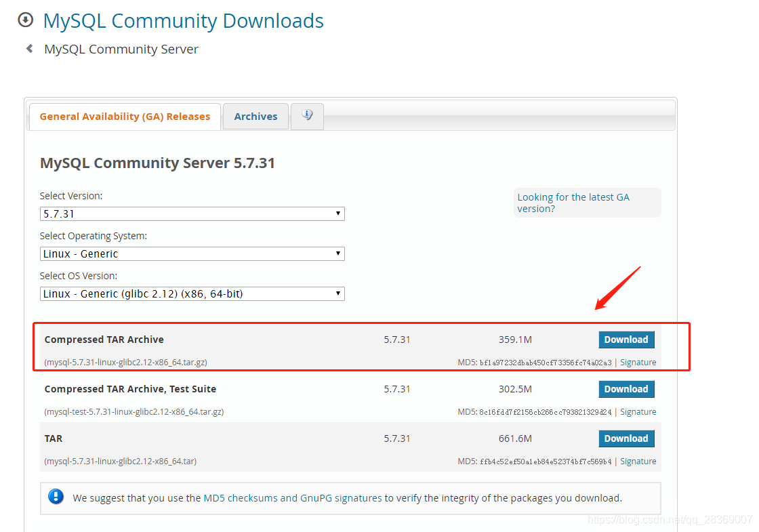This screenshot has height=532, width=759.
Task: Open Signature link for Test Suite archive
Action: (x=638, y=412)
